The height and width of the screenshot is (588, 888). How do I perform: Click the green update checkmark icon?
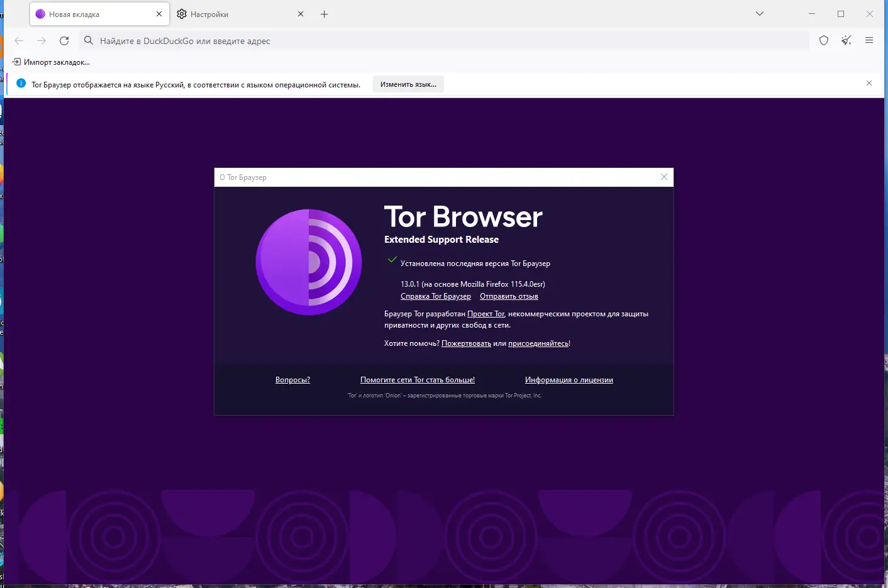392,260
